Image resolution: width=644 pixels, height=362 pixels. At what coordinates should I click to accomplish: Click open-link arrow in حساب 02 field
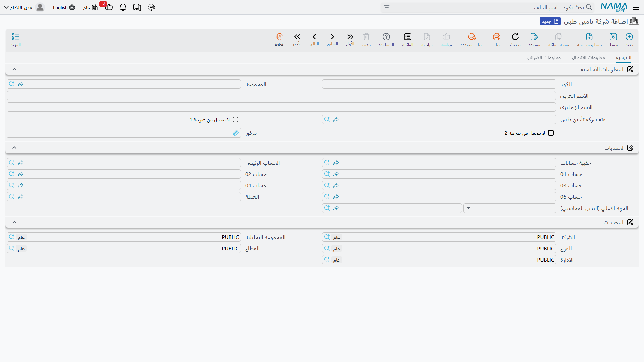click(21, 174)
